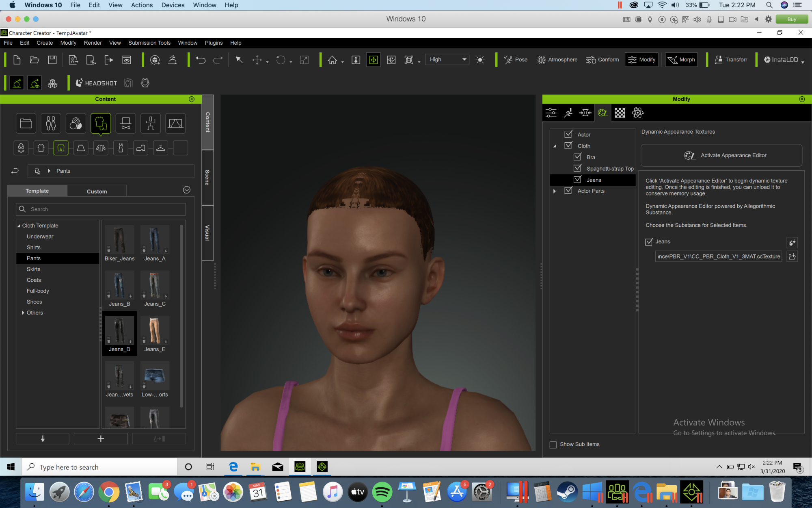Click the Content search field
The width and height of the screenshot is (812, 508).
pyautogui.click(x=101, y=209)
